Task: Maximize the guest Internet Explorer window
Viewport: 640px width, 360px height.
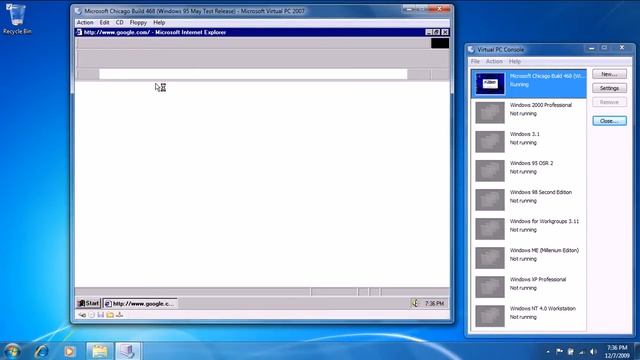Action: point(436,32)
